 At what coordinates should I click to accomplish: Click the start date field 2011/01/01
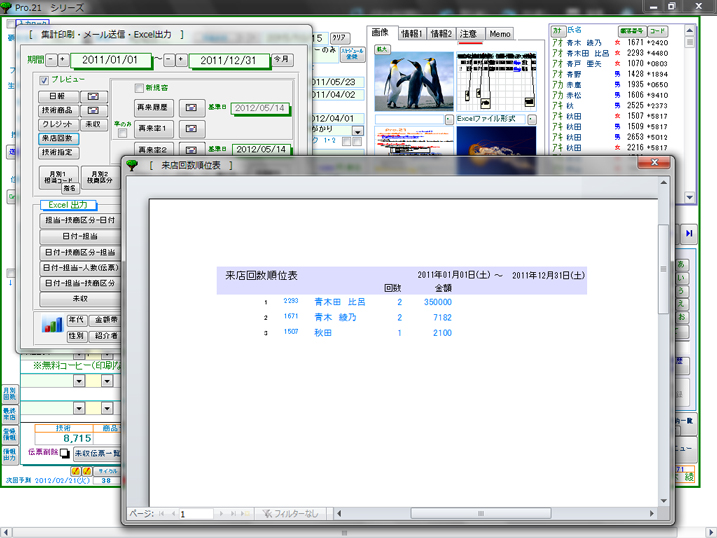(110, 60)
